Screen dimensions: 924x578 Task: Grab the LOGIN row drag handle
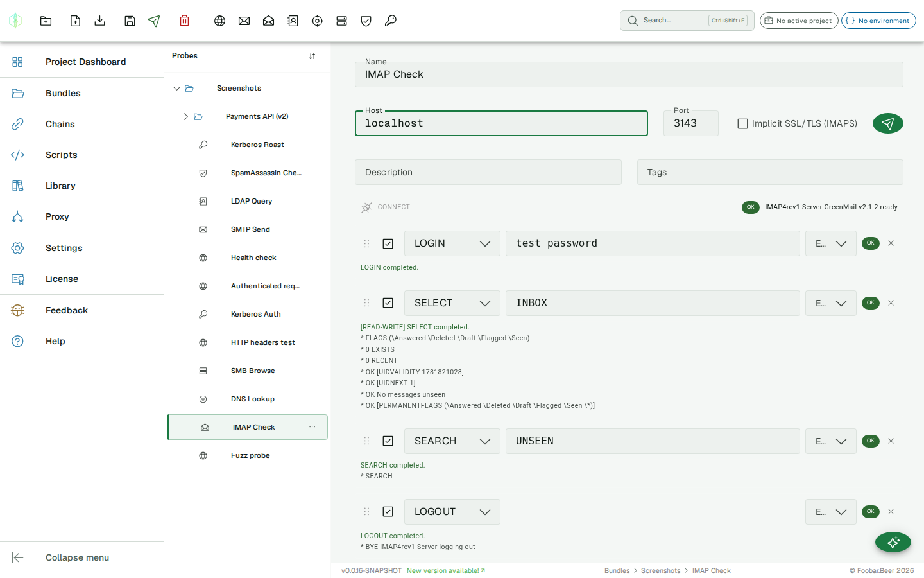tap(366, 243)
